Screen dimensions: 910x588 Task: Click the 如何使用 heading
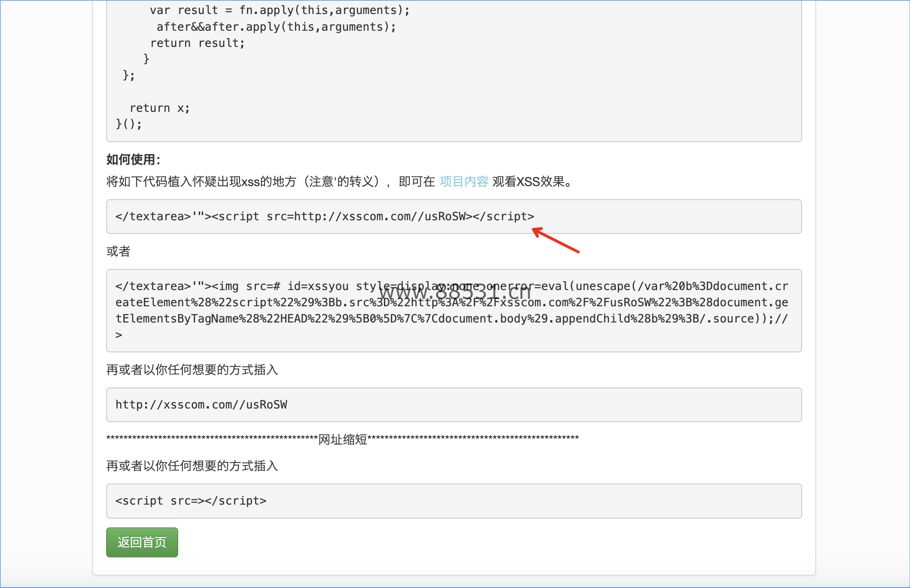(x=133, y=159)
